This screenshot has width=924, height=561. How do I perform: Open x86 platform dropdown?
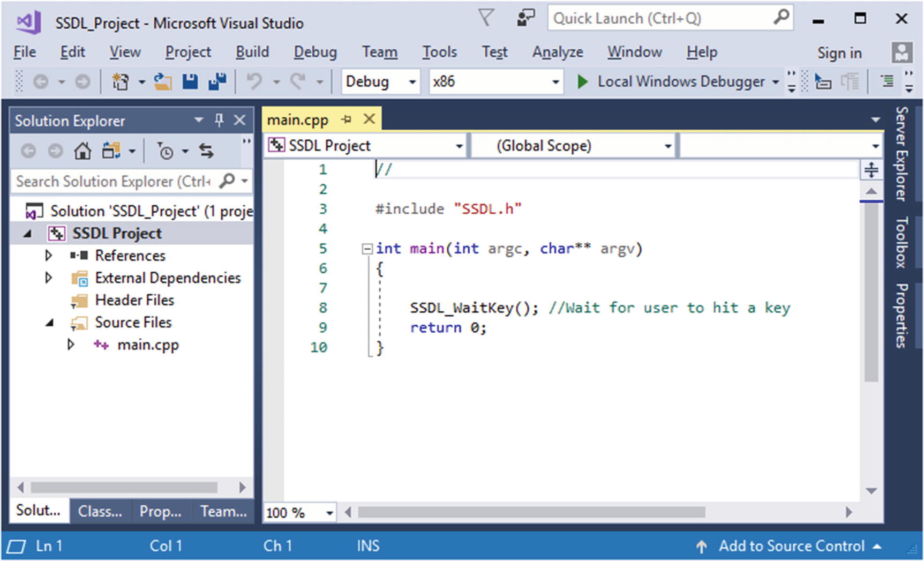coord(555,83)
